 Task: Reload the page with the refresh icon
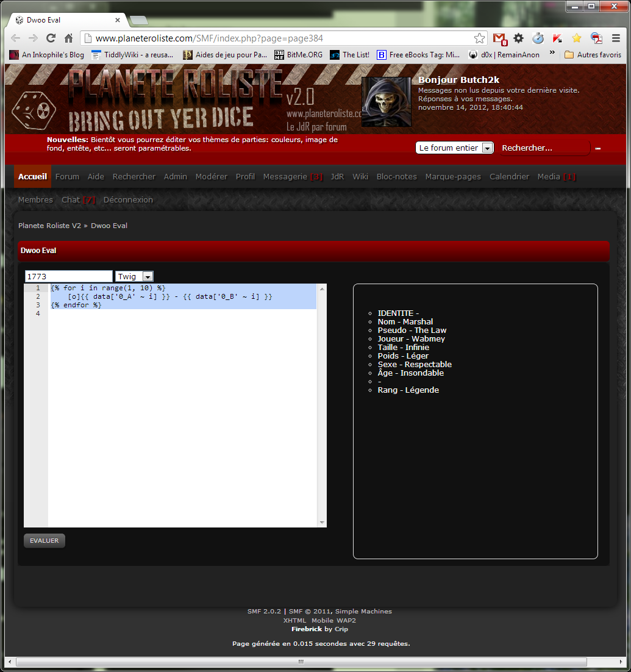click(51, 38)
